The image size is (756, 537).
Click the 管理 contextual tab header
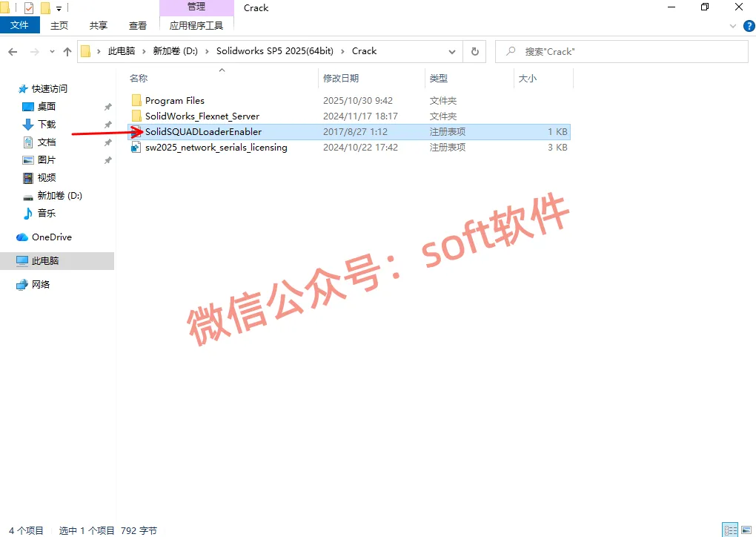(196, 7)
